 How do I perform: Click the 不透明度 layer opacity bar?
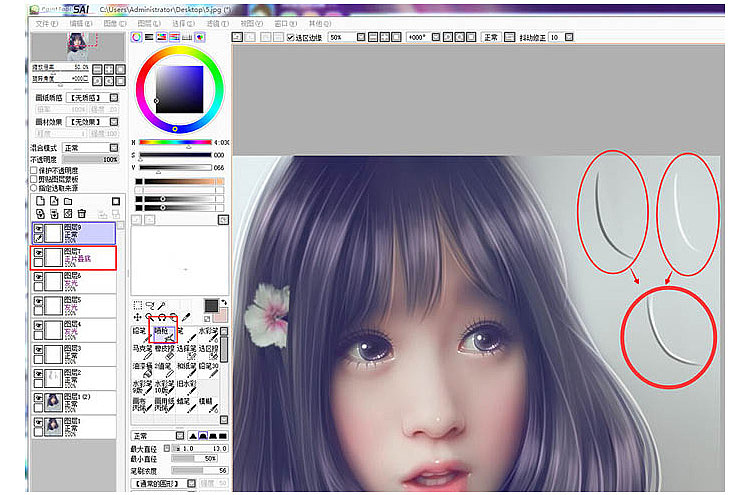(90, 159)
